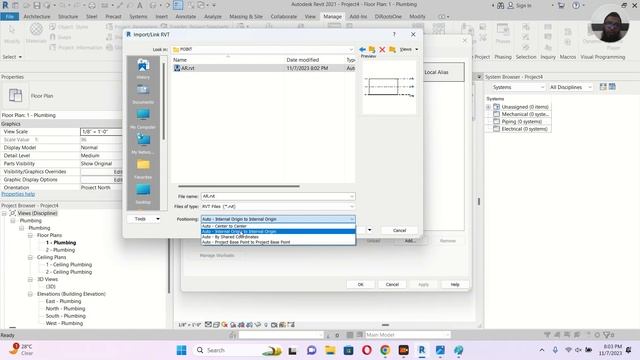Click the Floor Plan type icon in Properties
This screenshot has height=360, width=640.
pyautogui.click(x=16, y=96)
